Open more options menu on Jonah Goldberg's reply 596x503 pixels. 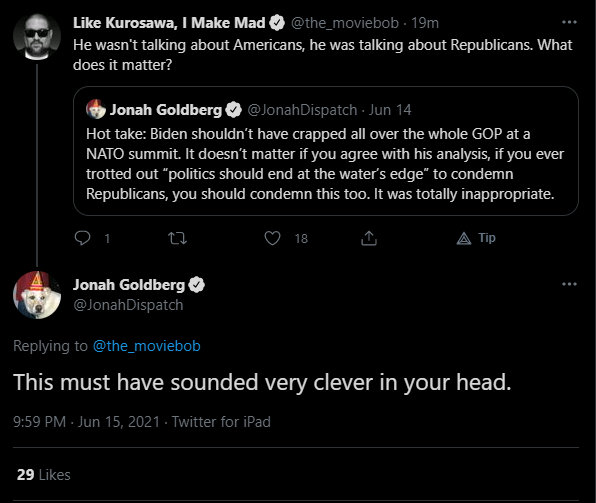(569, 284)
